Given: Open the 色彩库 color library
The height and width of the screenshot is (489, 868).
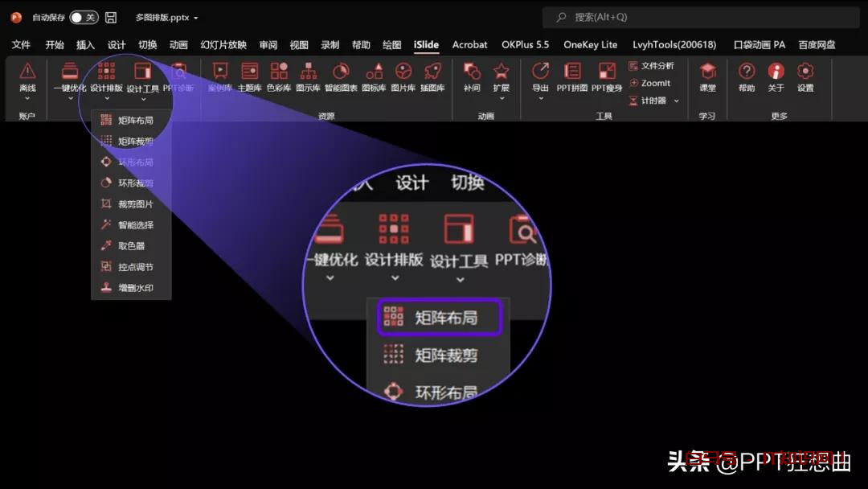Looking at the screenshot, I should [279, 76].
